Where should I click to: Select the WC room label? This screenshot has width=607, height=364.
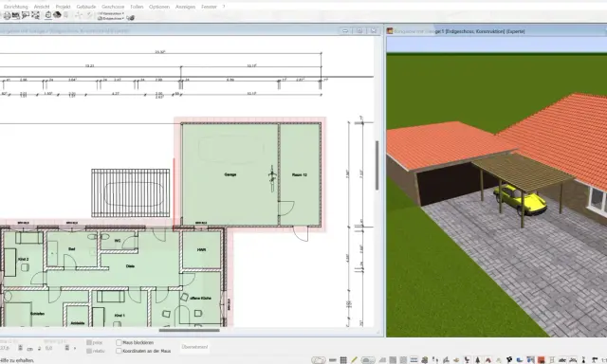click(x=118, y=241)
